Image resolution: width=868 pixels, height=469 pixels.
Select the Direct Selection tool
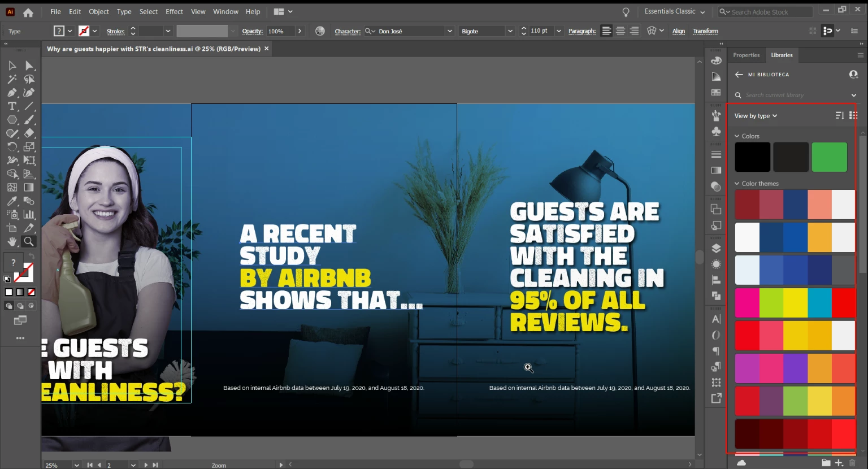pyautogui.click(x=29, y=66)
